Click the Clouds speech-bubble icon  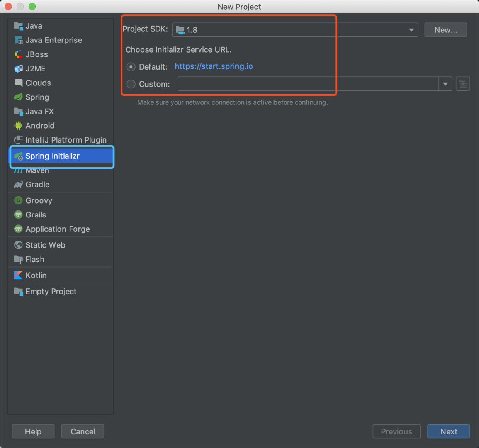[x=18, y=83]
